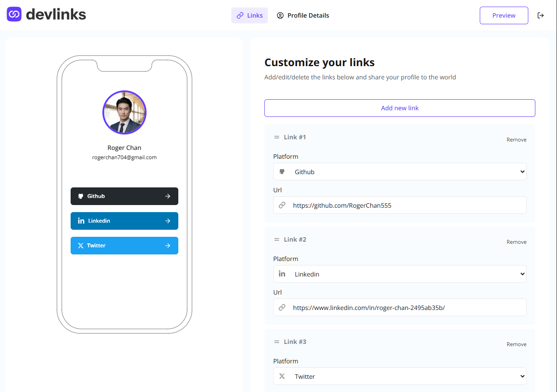Screen dimensions: 557x392
Task: Click Linkedin 'in' icon in phone preview
Action: [x=81, y=221]
